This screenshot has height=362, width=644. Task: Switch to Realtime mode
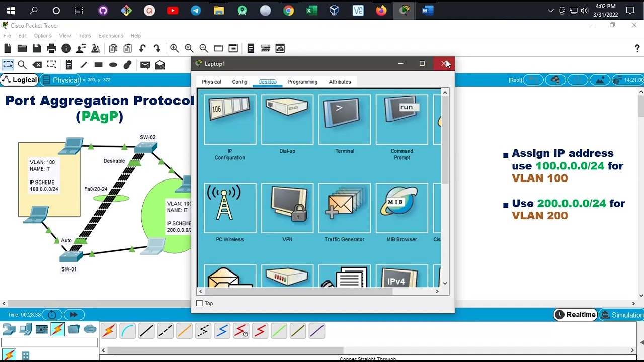(576, 315)
